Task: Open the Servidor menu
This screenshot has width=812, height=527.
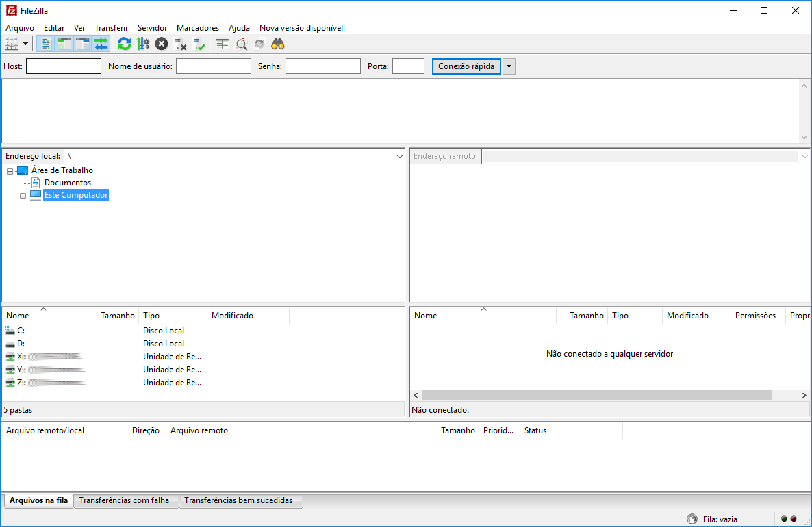Action: pyautogui.click(x=152, y=28)
